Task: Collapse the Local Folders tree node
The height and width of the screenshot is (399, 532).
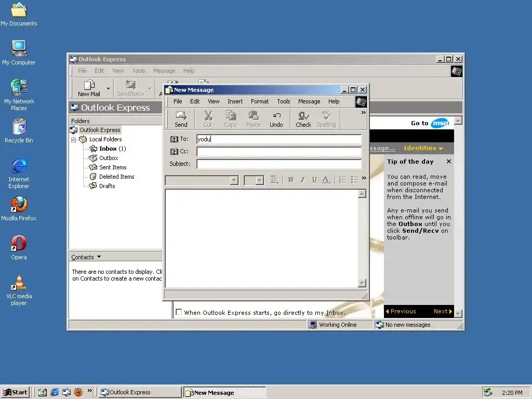Action: pyautogui.click(x=74, y=140)
